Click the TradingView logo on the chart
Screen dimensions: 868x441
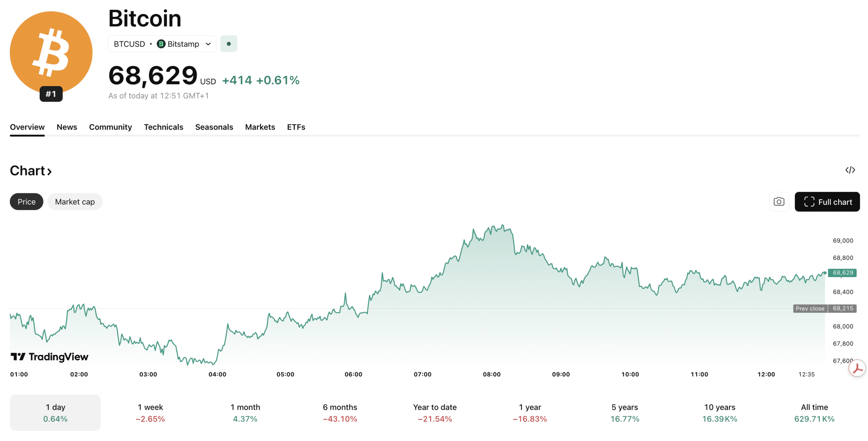pos(50,357)
